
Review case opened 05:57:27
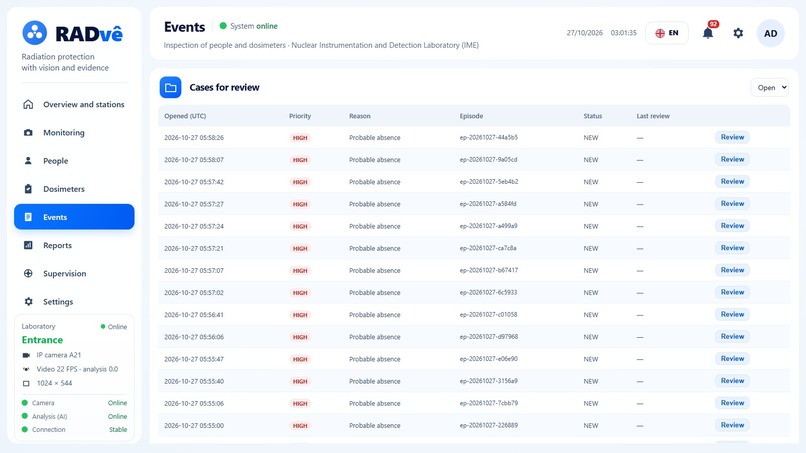732,204
